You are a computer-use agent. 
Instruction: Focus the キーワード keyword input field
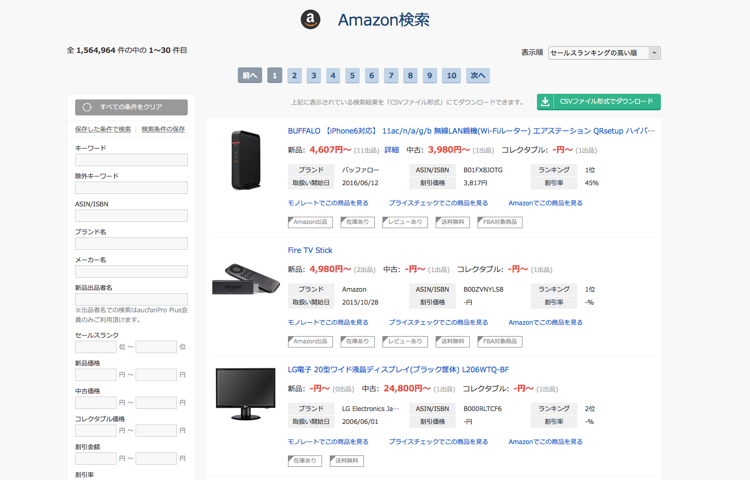[x=131, y=160]
